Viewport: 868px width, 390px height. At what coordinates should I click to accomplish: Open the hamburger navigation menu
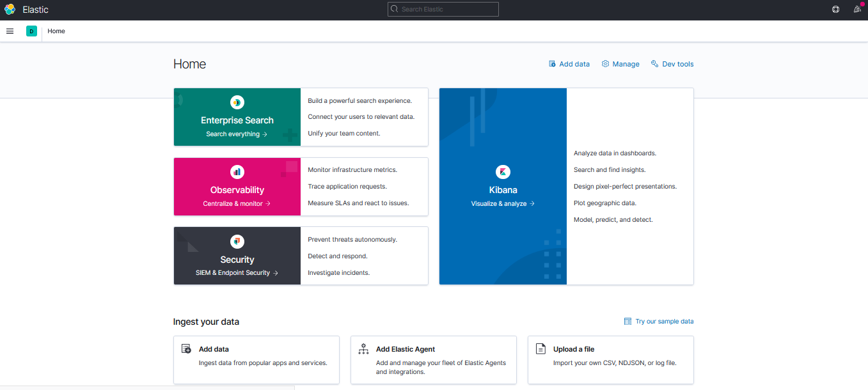click(10, 31)
